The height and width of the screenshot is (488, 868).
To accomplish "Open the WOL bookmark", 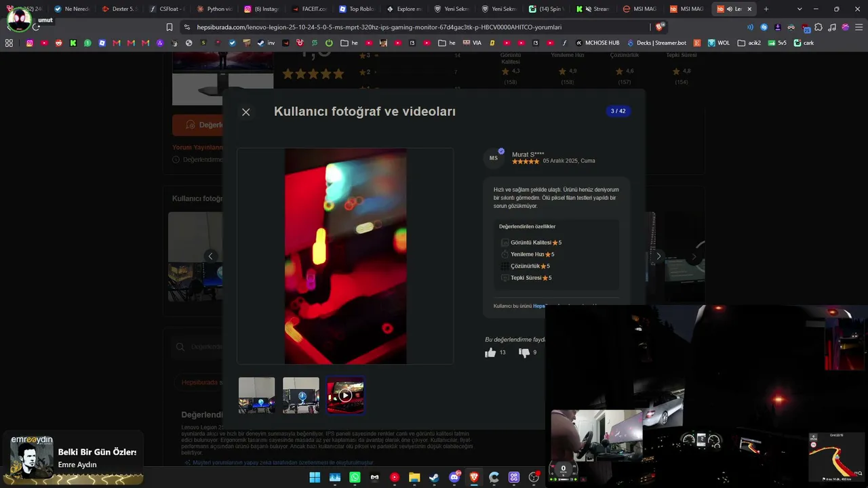I will pyautogui.click(x=719, y=43).
